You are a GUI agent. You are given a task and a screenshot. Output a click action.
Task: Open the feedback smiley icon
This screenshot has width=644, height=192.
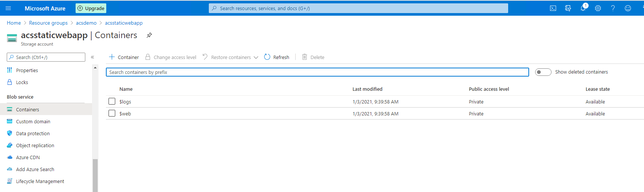(x=628, y=8)
